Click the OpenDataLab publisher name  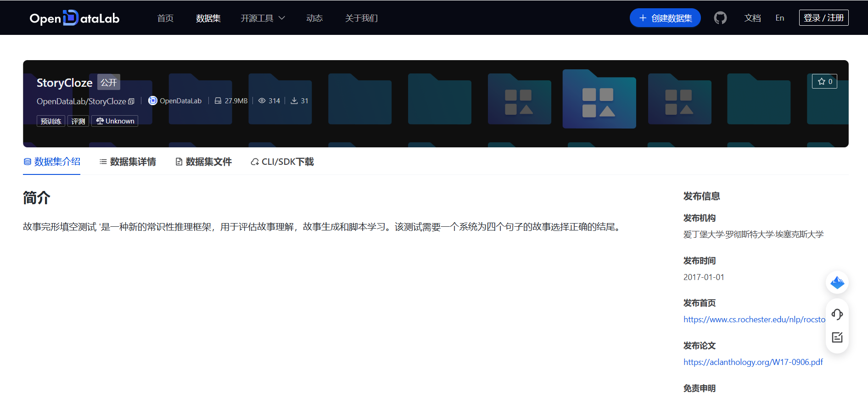click(x=180, y=101)
